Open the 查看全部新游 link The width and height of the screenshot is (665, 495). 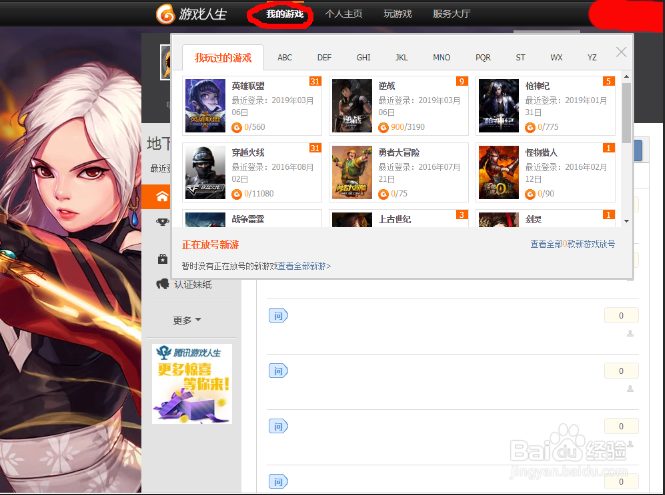pyautogui.click(x=304, y=266)
